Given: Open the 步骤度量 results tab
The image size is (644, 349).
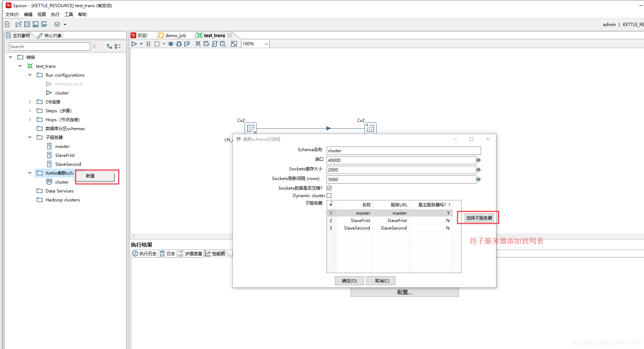Looking at the screenshot, I should click(x=190, y=254).
